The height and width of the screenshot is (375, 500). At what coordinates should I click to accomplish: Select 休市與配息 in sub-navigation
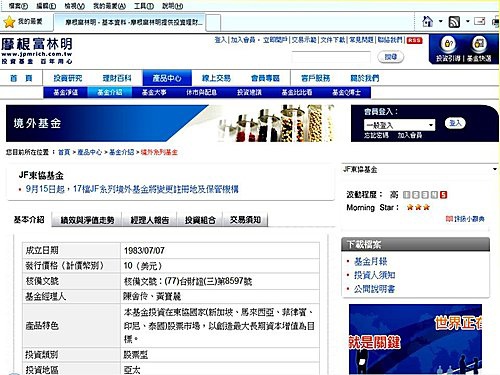(201, 92)
